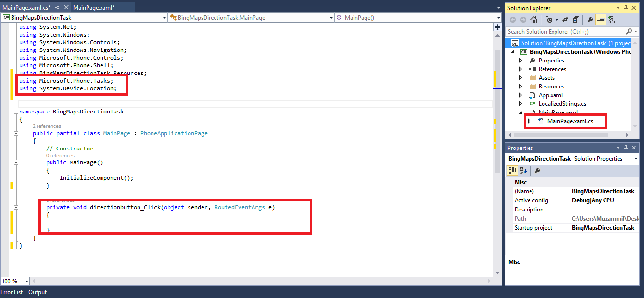
Task: Click the Home icon in Solution Explorer
Action: 534,20
